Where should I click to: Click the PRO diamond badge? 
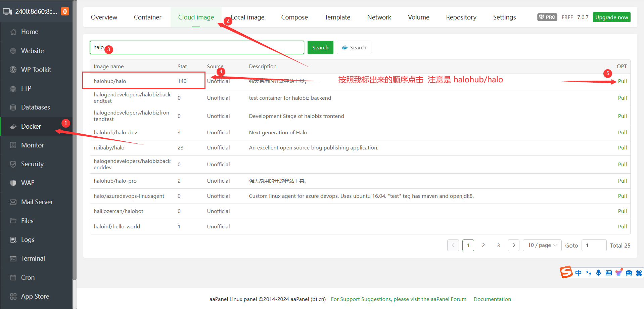[547, 17]
